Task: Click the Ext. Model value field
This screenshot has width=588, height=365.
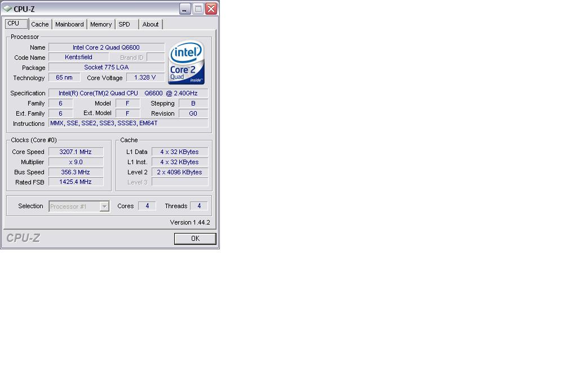Action: pos(127,113)
